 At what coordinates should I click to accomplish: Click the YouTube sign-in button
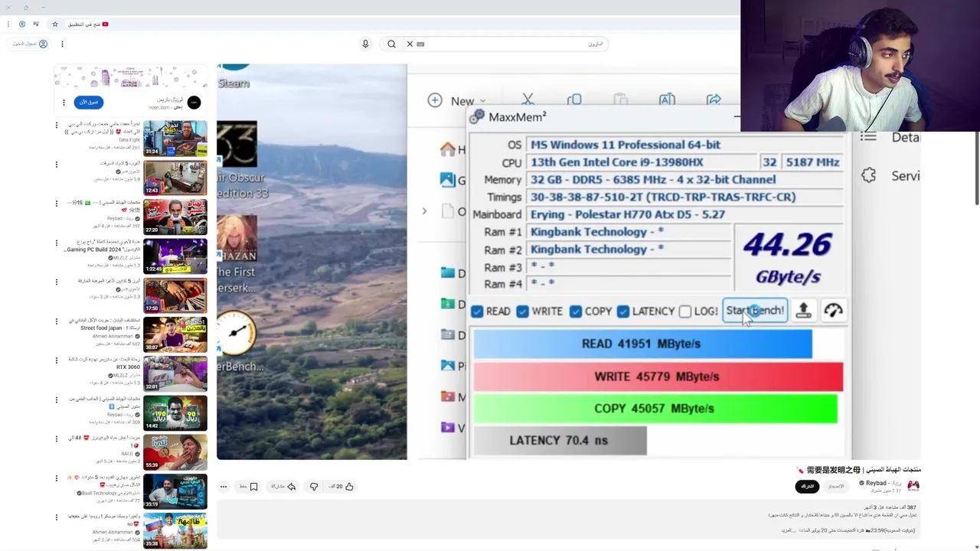pos(30,44)
